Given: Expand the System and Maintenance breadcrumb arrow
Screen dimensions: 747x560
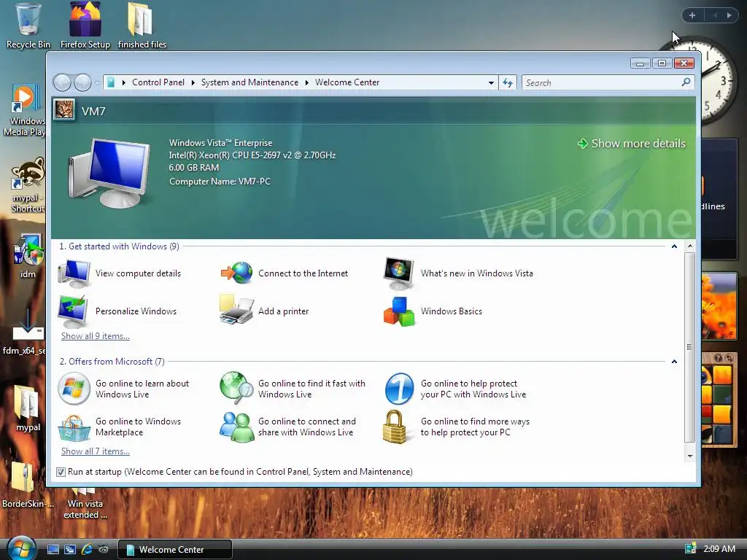Looking at the screenshot, I should click(x=307, y=83).
